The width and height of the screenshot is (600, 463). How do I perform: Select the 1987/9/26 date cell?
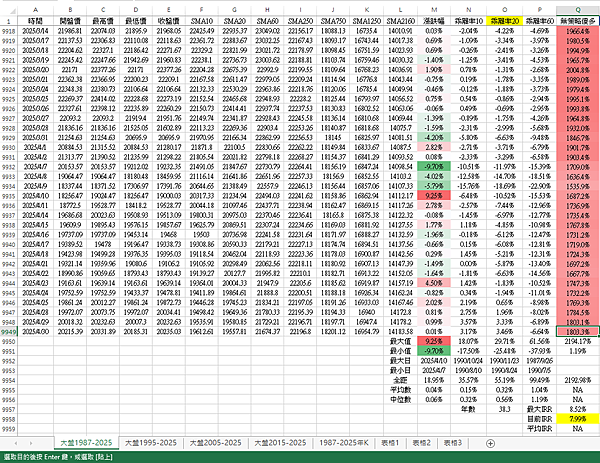point(540,361)
